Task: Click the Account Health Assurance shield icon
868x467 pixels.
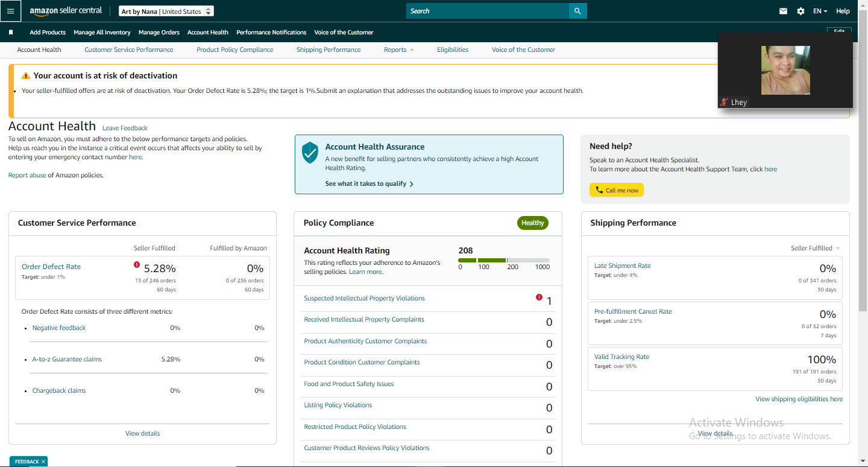Action: (310, 153)
